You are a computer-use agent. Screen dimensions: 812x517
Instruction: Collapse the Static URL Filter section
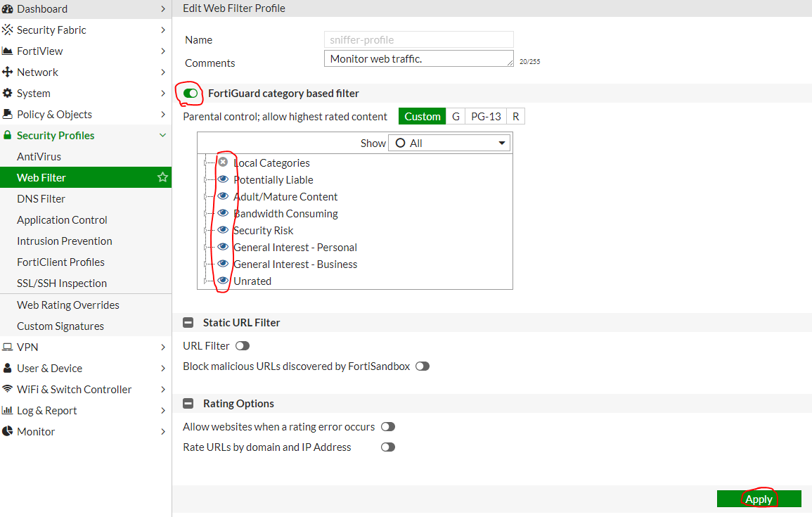[x=188, y=323]
